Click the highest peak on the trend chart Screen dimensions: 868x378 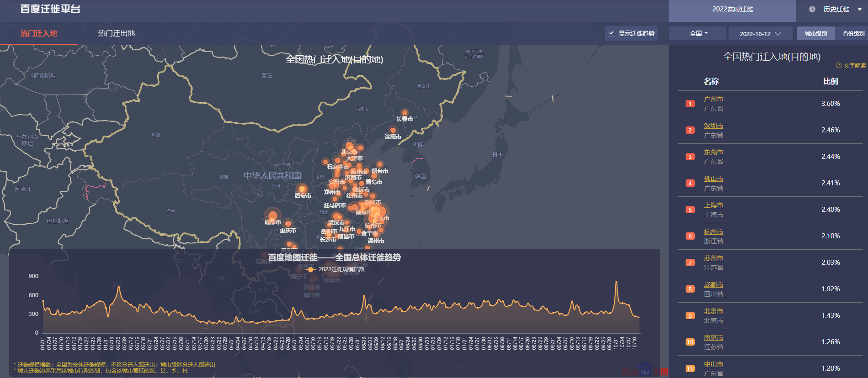point(616,282)
